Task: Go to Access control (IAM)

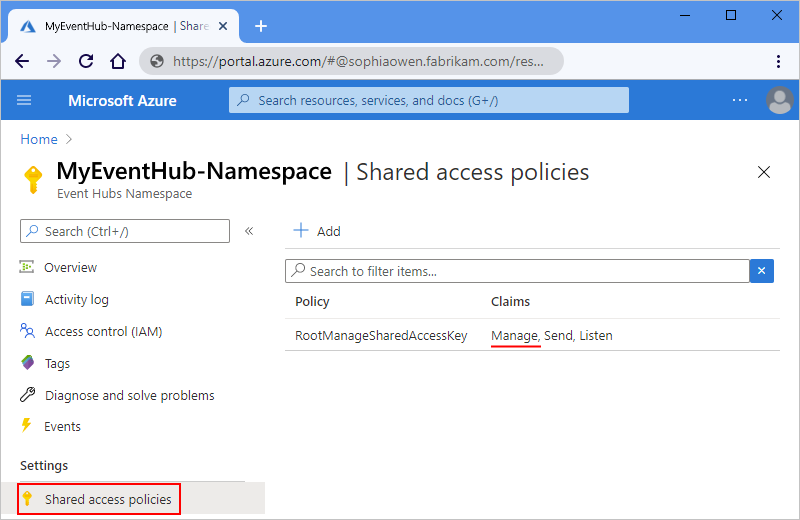Action: click(x=103, y=331)
